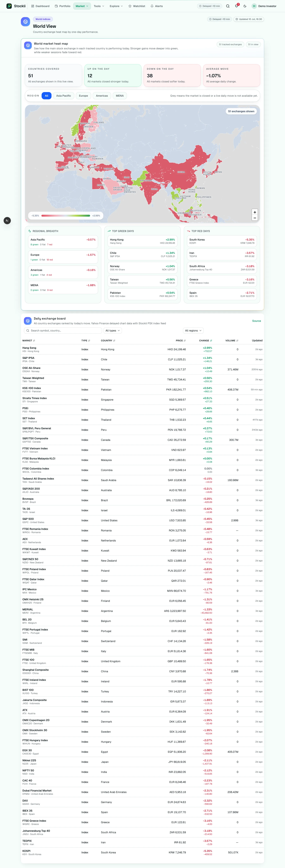Click the Countries Covered stat card

coord(53,75)
